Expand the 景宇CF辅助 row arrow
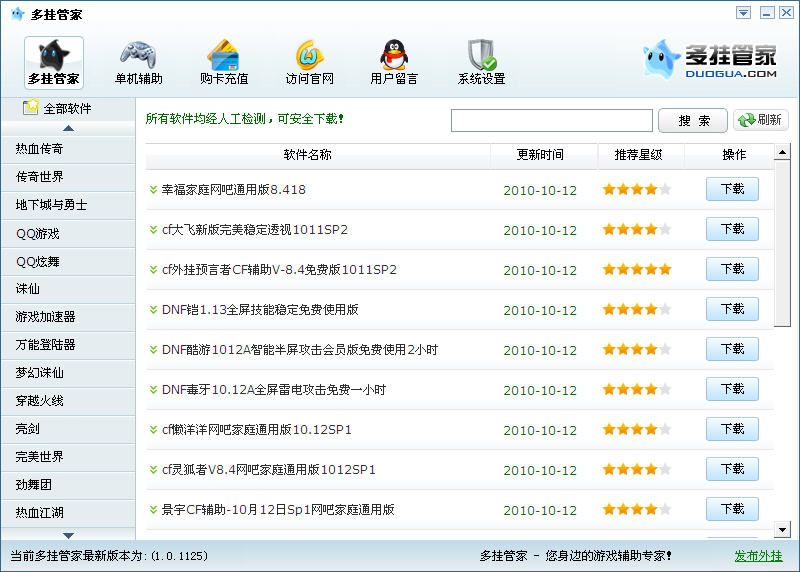 (x=153, y=509)
